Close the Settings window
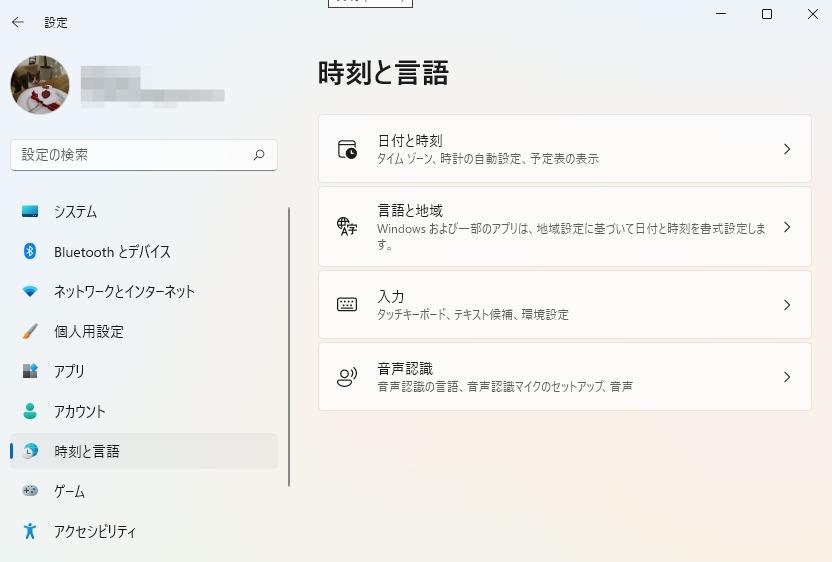832x562 pixels. coord(812,14)
